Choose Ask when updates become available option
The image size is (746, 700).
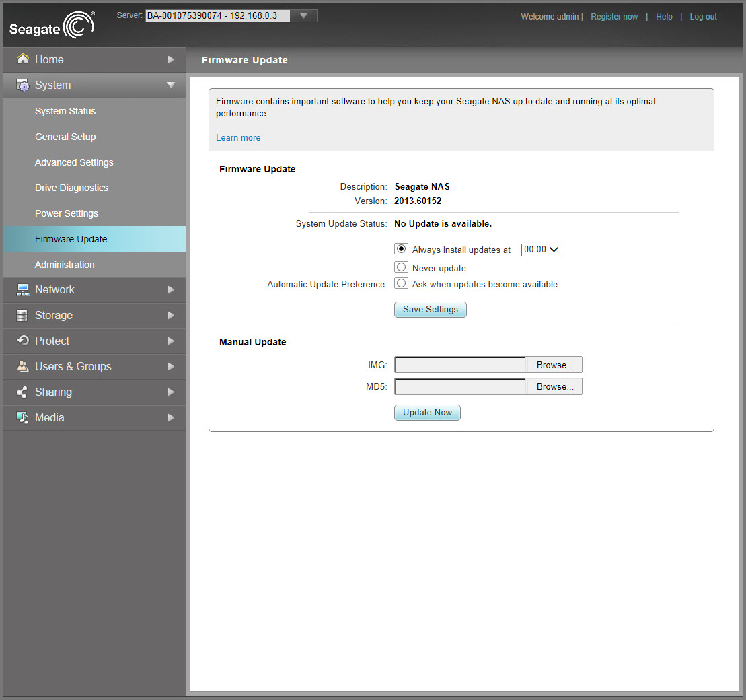(x=401, y=283)
